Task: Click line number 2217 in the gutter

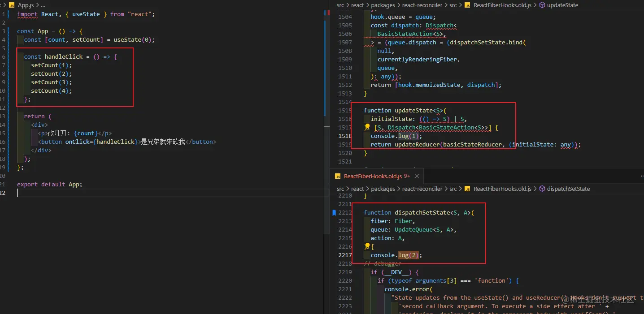Action: tap(345, 255)
